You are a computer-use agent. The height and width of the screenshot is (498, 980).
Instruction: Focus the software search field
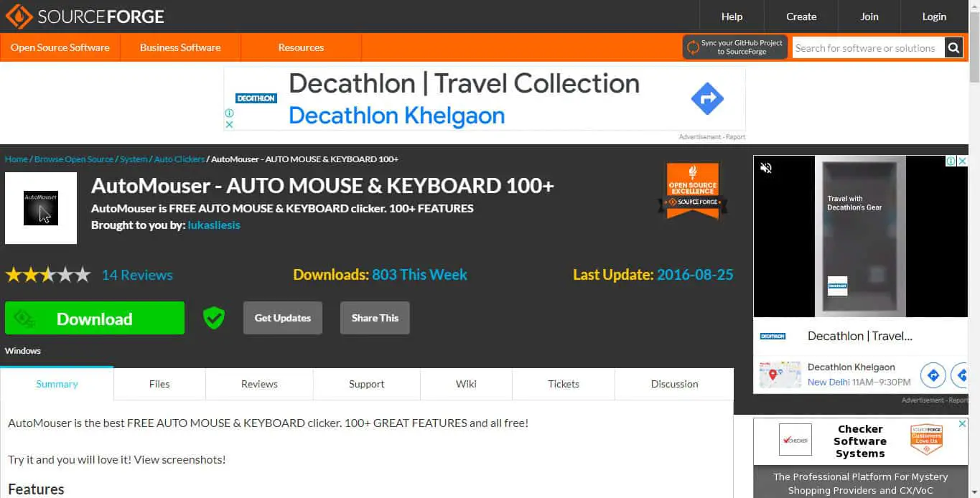[868, 48]
